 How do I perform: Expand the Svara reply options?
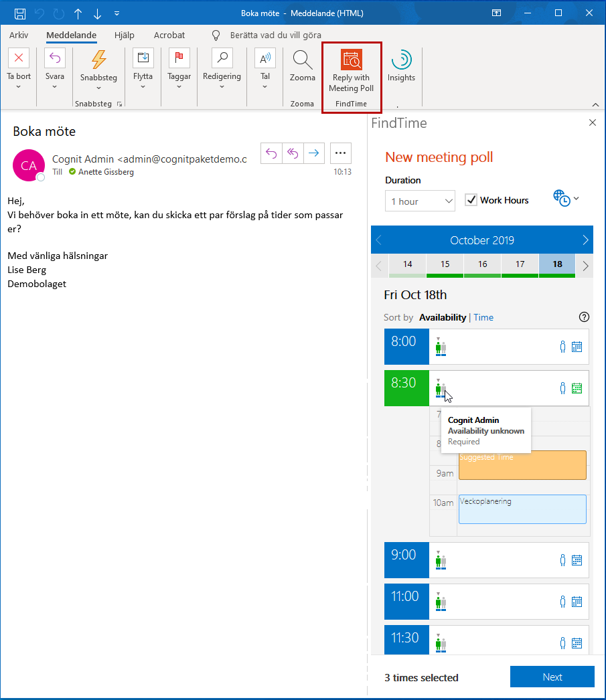point(55,87)
